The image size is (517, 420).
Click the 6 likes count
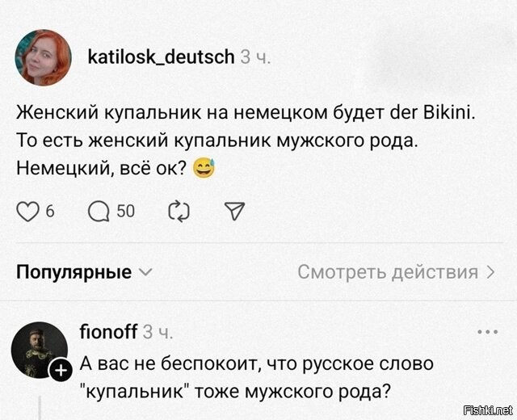tap(50, 212)
